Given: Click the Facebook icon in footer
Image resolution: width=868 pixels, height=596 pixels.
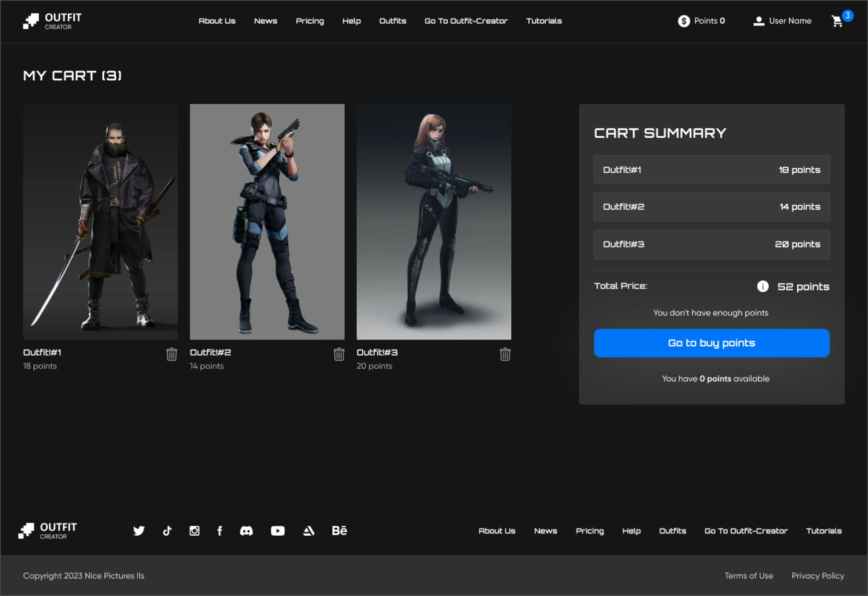Looking at the screenshot, I should pyautogui.click(x=219, y=531).
